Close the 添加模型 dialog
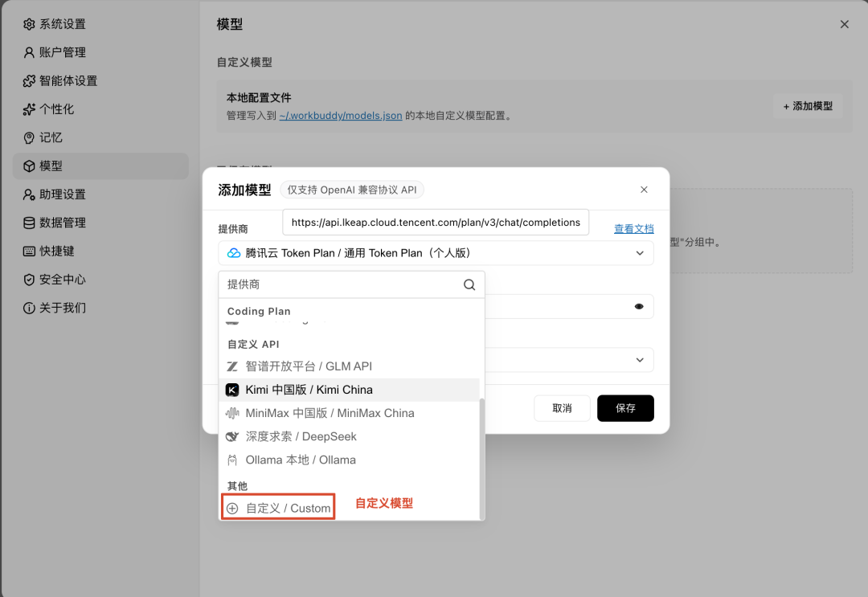This screenshot has height=597, width=868. (x=644, y=190)
